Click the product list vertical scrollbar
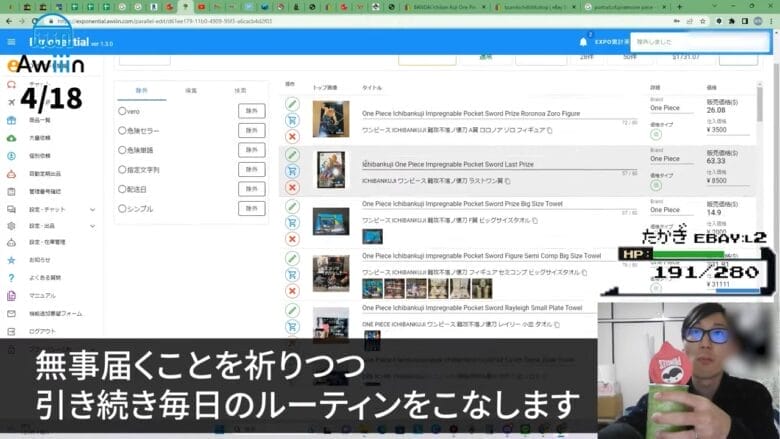780x439 pixels. [760, 104]
